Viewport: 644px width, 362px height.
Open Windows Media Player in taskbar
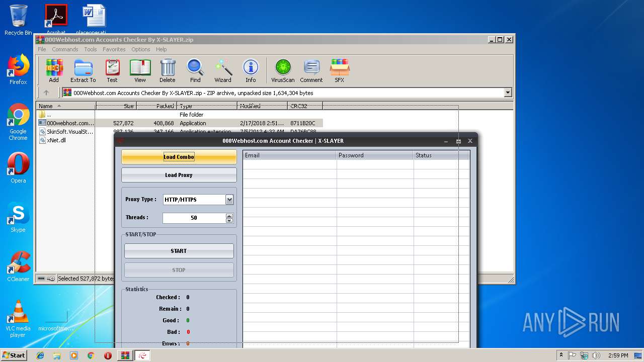74,355
